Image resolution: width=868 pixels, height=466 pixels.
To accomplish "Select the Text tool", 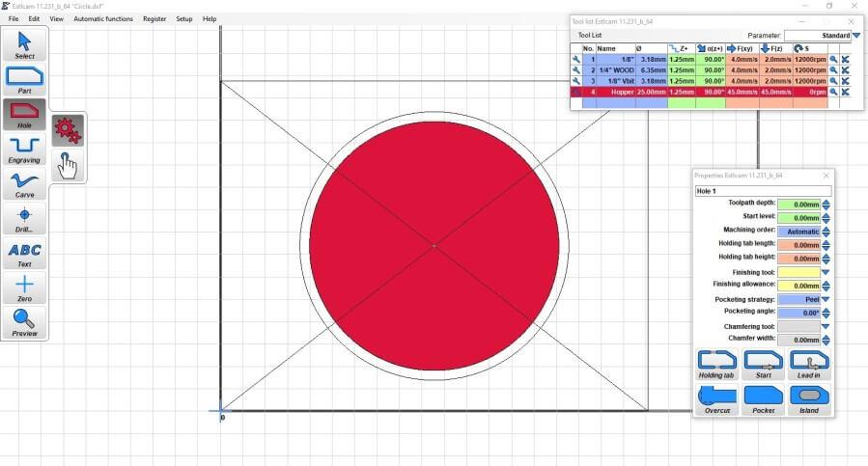I will (25, 254).
